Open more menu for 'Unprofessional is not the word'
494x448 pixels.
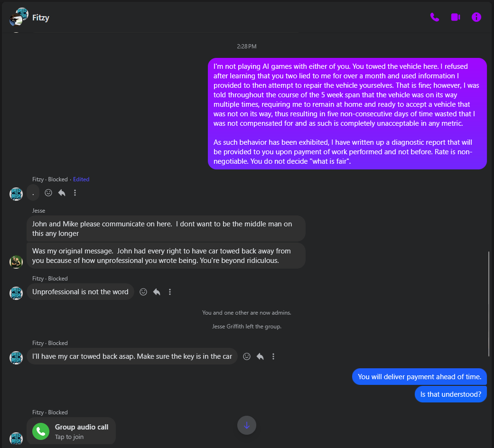coord(170,292)
